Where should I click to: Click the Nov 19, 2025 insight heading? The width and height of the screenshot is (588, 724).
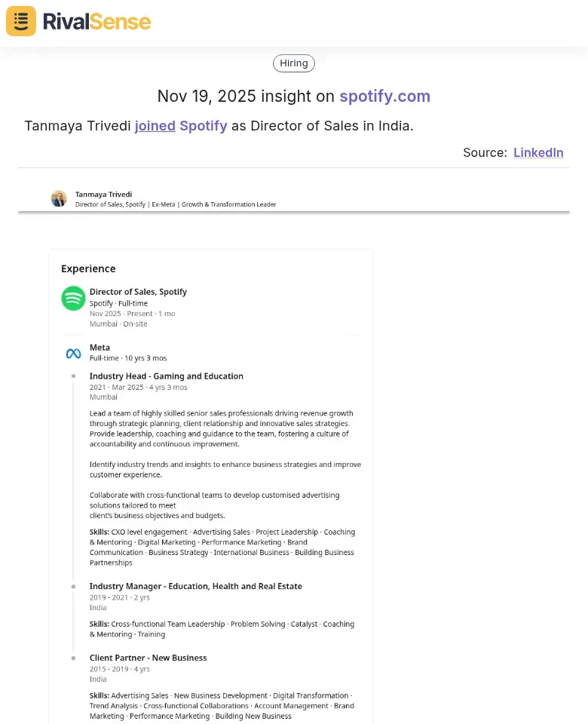click(x=293, y=97)
